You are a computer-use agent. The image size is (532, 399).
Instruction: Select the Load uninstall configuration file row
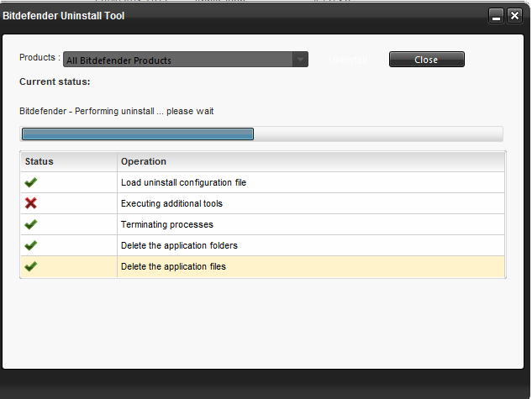(262, 182)
